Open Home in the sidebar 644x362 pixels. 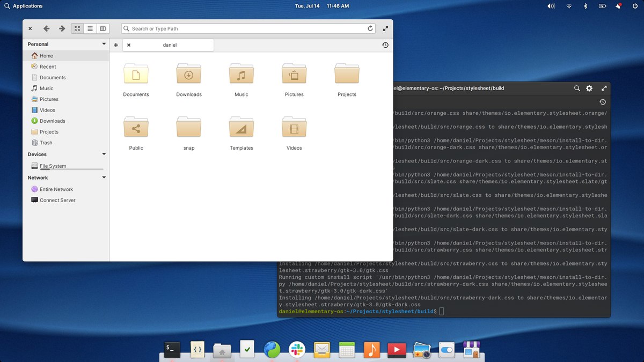pos(66,56)
